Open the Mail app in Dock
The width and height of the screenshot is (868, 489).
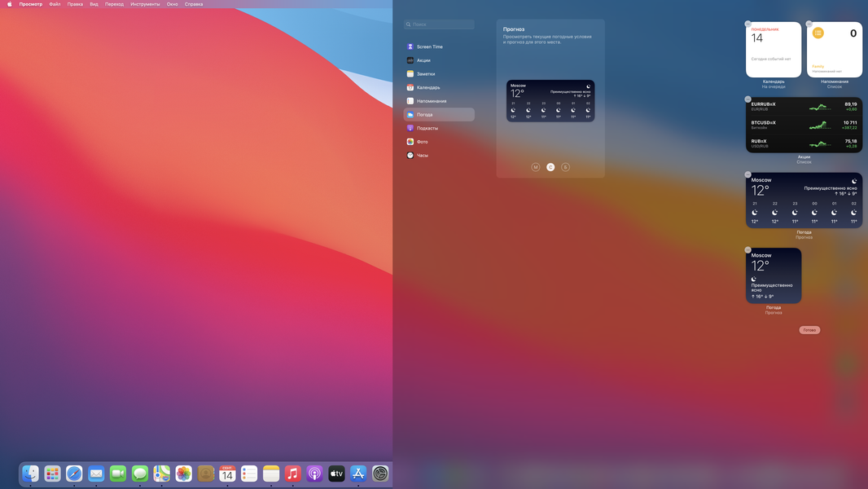[96, 474]
